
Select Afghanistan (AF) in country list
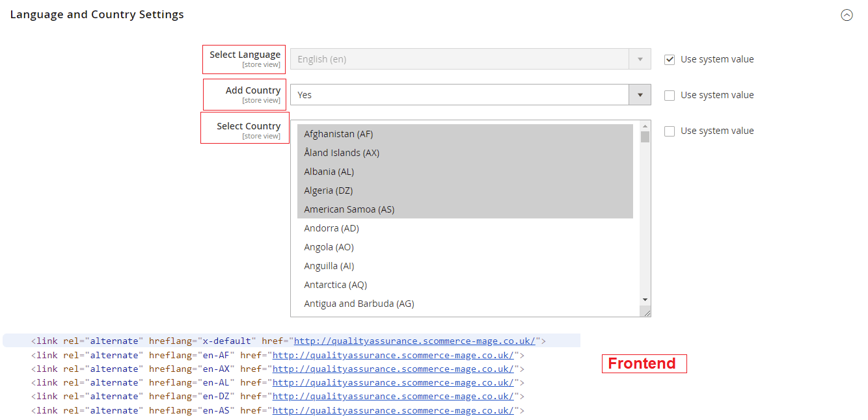338,134
